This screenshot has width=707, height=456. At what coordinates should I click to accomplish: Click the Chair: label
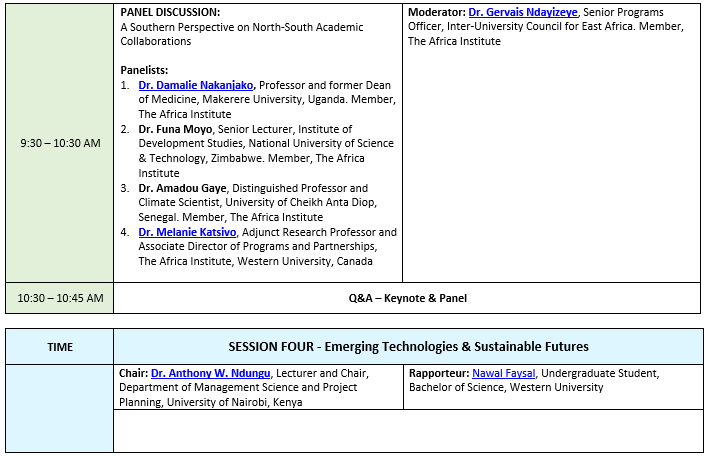coord(133,373)
